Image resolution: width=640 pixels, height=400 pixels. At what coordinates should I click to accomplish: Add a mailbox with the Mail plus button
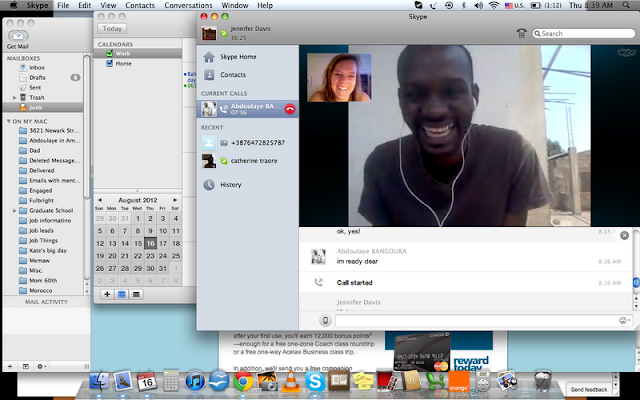[10, 366]
